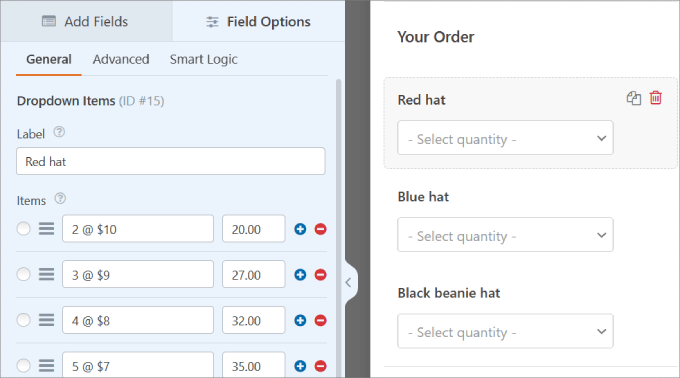
Task: Add item after the 2 @ $10 row
Action: click(x=300, y=229)
